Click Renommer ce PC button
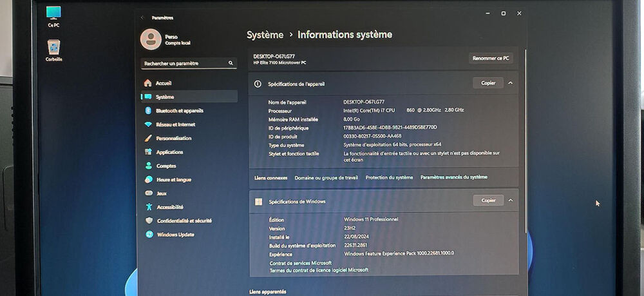Screen dimensions: 644x296 (490, 59)
